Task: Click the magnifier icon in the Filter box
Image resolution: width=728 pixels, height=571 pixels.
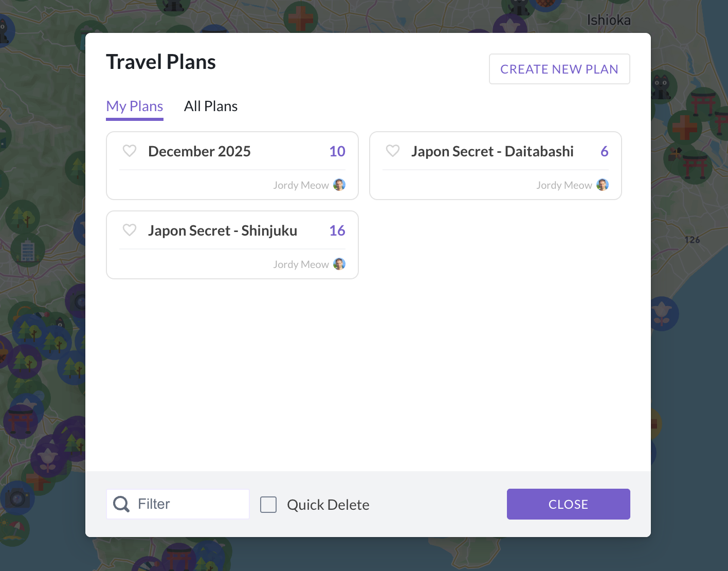Action: pos(121,504)
